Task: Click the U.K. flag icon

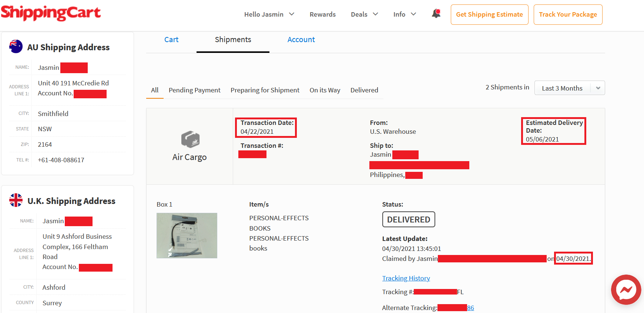Action: click(x=16, y=200)
